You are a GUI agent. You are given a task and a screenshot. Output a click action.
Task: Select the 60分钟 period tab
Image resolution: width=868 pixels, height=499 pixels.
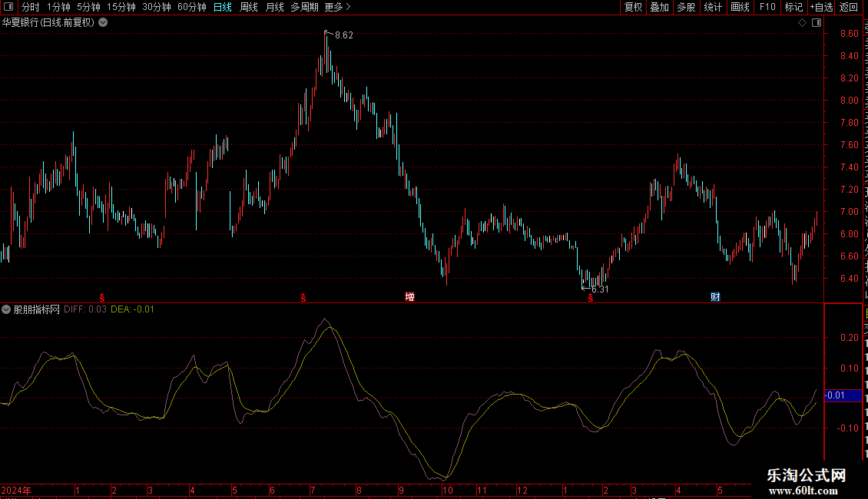191,7
